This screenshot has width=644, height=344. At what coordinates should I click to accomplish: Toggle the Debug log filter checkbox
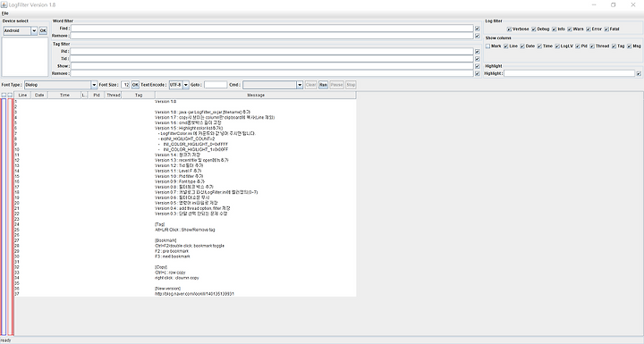click(534, 29)
